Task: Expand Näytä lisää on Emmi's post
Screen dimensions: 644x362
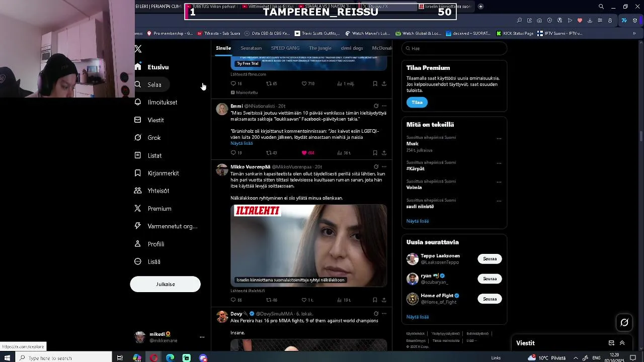Action: coord(242,143)
